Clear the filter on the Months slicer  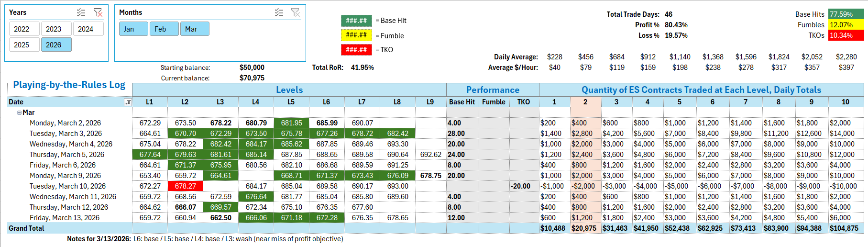[296, 12]
